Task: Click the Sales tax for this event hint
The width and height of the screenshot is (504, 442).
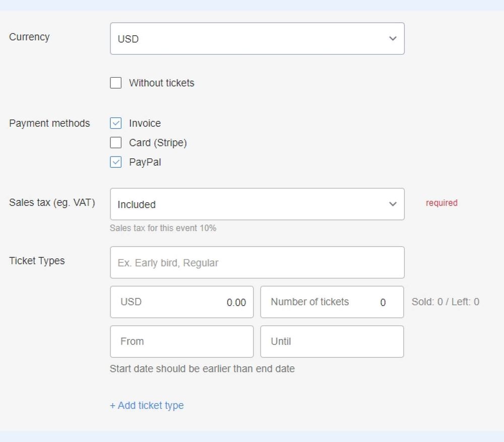Action: click(163, 228)
